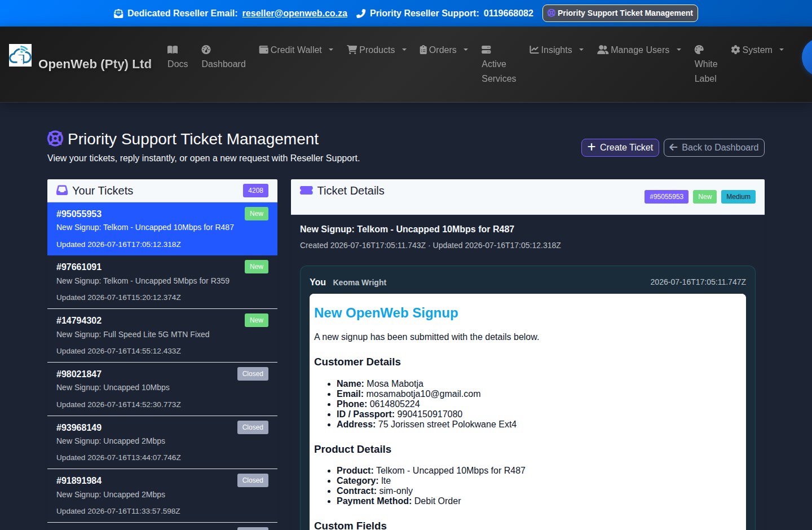Open closed ticket #98021847 Uncapped 10Mbps
Viewport: 812px width, 530px height.
coord(162,389)
